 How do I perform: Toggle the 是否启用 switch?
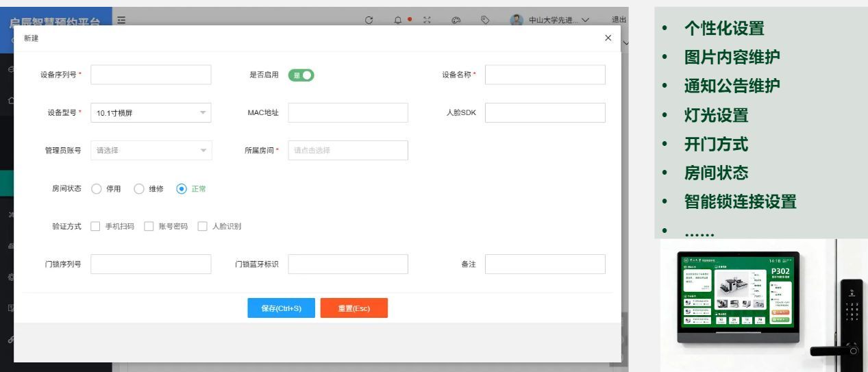coord(301,75)
